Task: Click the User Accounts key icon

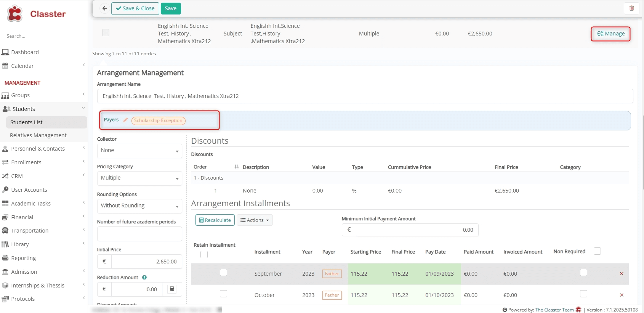Action: tap(5, 190)
